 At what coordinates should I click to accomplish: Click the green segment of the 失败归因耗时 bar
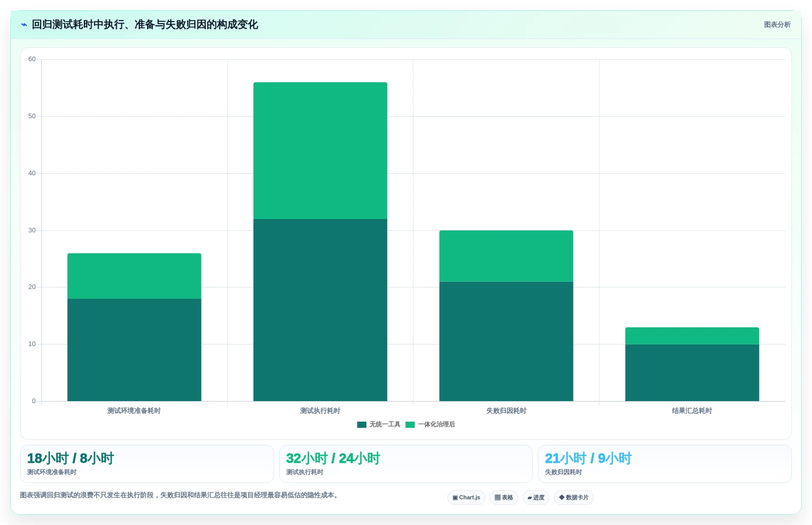[506, 256]
